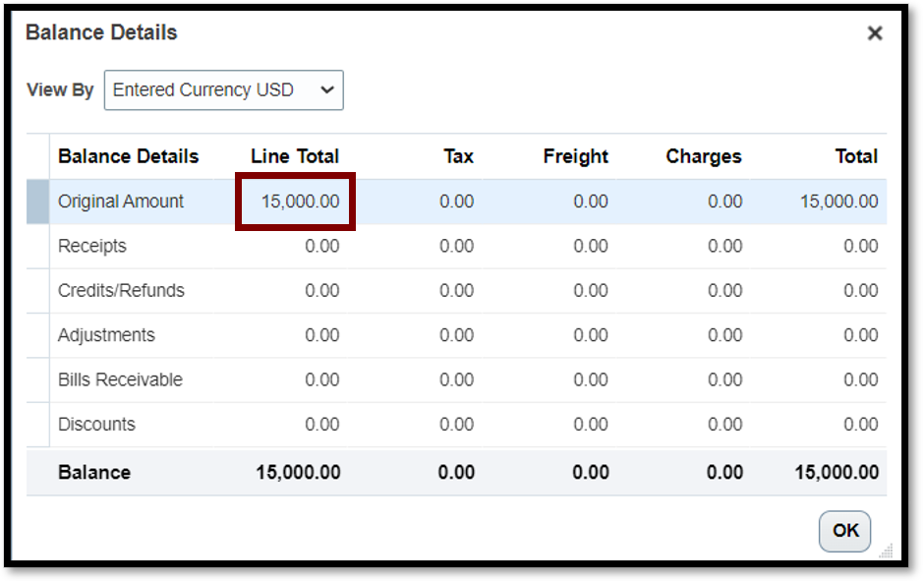Select the Adjustments row label
The image size is (924, 581).
click(106, 335)
